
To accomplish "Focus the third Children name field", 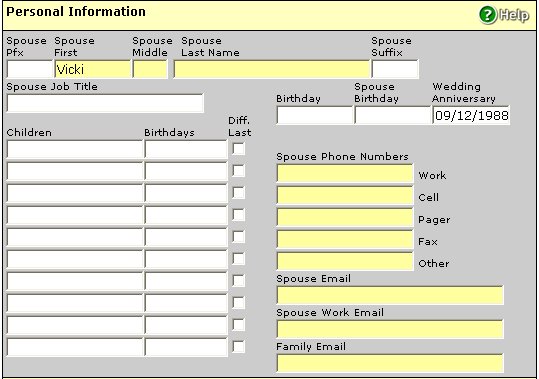I will (x=75, y=193).
